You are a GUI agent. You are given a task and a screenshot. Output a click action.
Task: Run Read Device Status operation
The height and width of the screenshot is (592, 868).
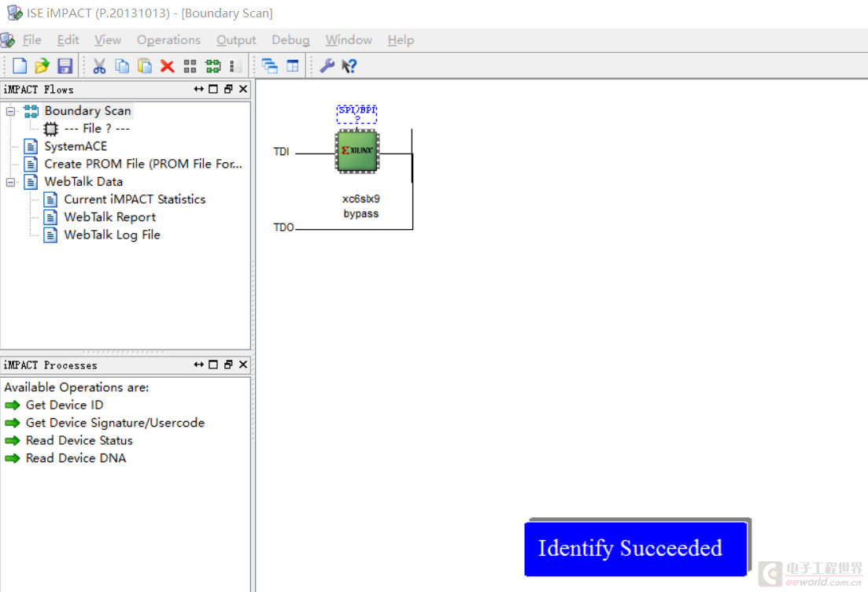tap(79, 441)
